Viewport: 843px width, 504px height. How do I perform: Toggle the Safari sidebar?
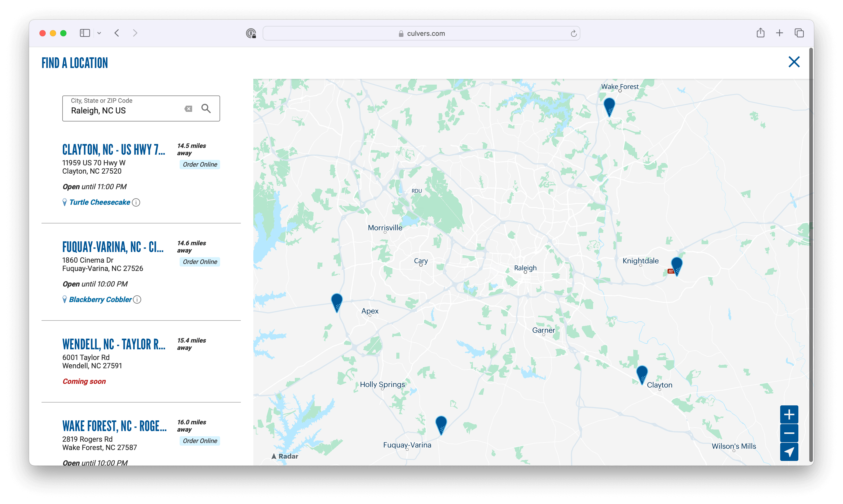[85, 33]
